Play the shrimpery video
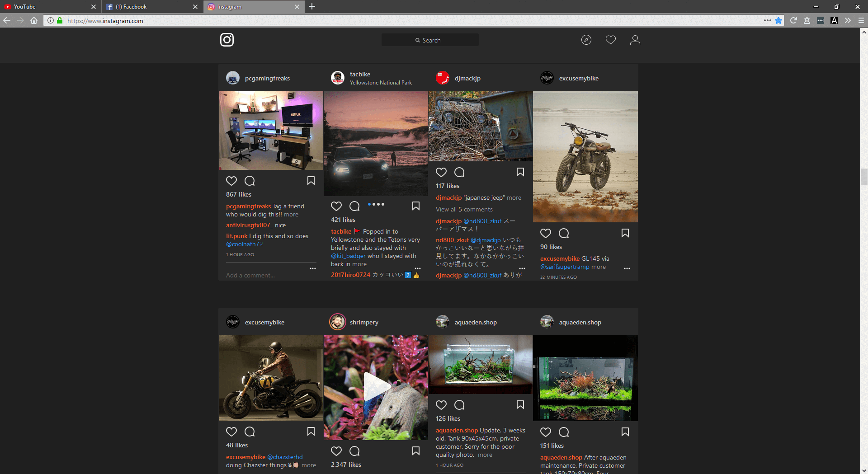The image size is (868, 474). 376,387
